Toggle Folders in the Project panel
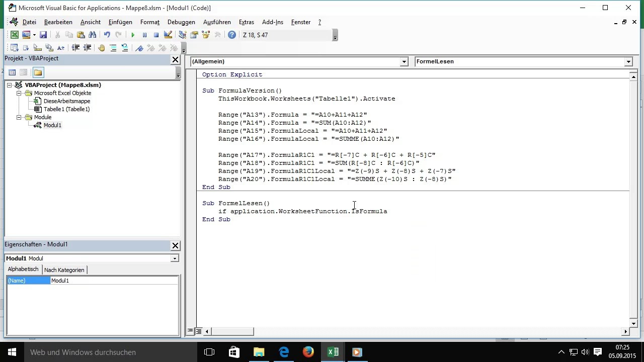Image resolution: width=644 pixels, height=362 pixels. [38, 72]
